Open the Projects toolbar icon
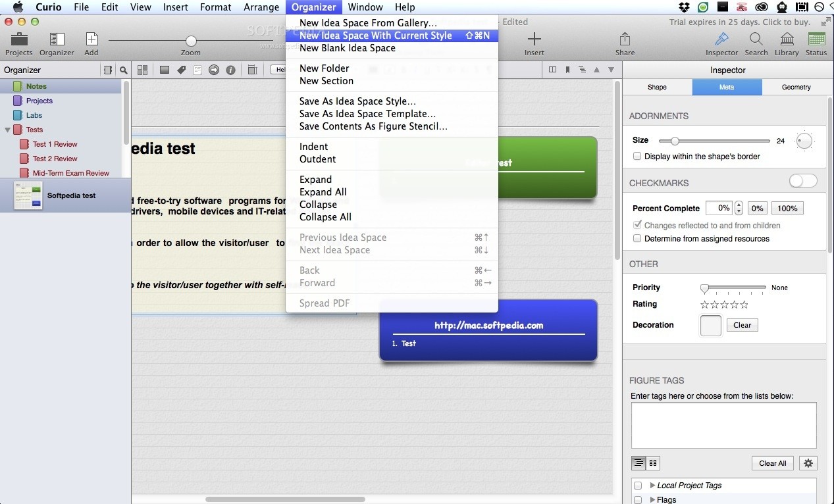This screenshot has height=504, width=834. tap(18, 43)
